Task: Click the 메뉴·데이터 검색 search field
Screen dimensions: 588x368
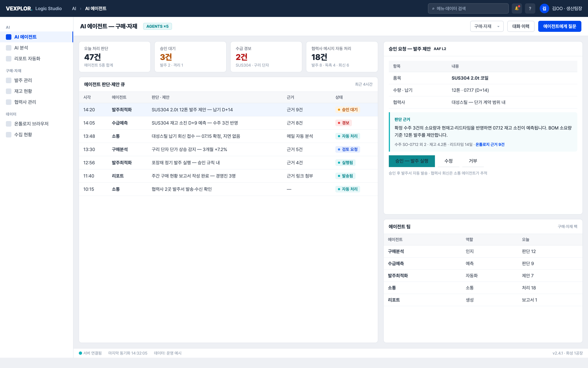Action: coord(468,8)
